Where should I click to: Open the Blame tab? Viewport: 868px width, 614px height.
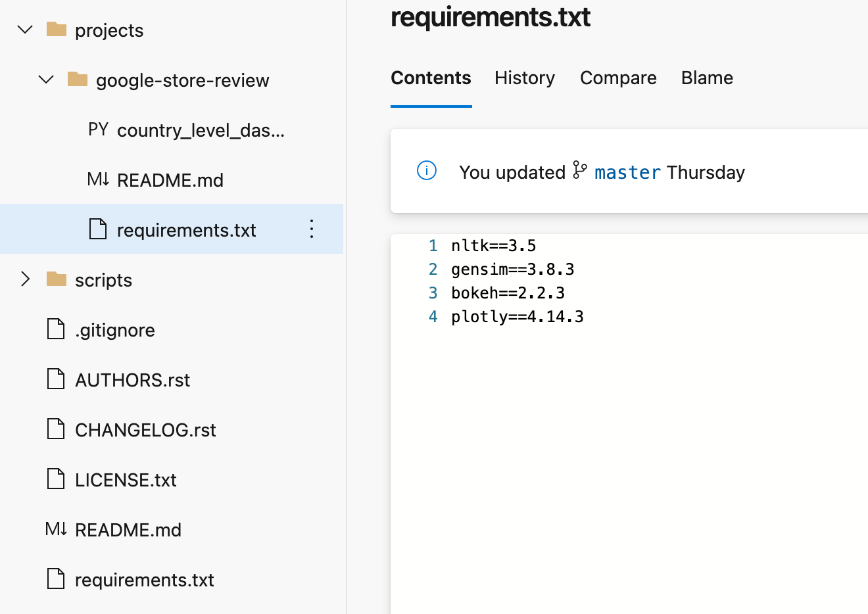tap(707, 78)
